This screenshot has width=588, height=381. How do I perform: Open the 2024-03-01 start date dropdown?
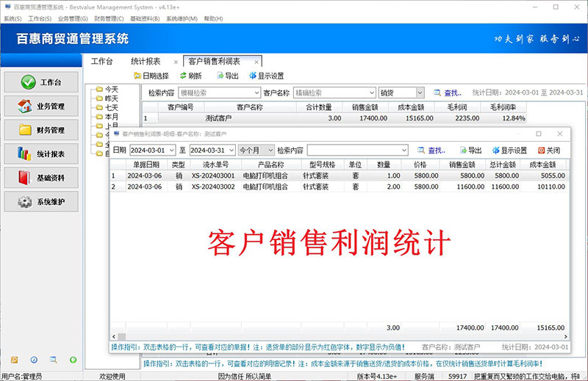171,150
